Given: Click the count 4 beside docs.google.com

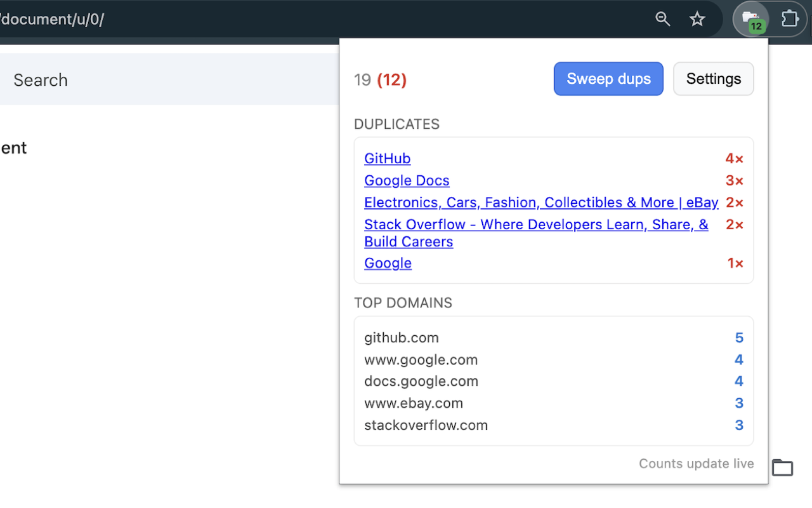Looking at the screenshot, I should point(739,381).
